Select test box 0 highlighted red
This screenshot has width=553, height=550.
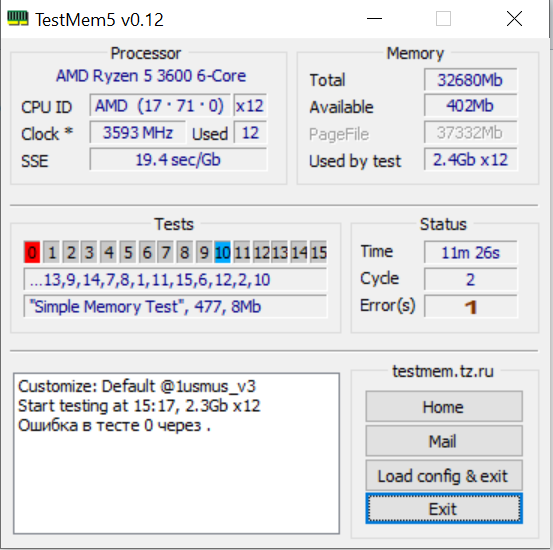[x=32, y=252]
